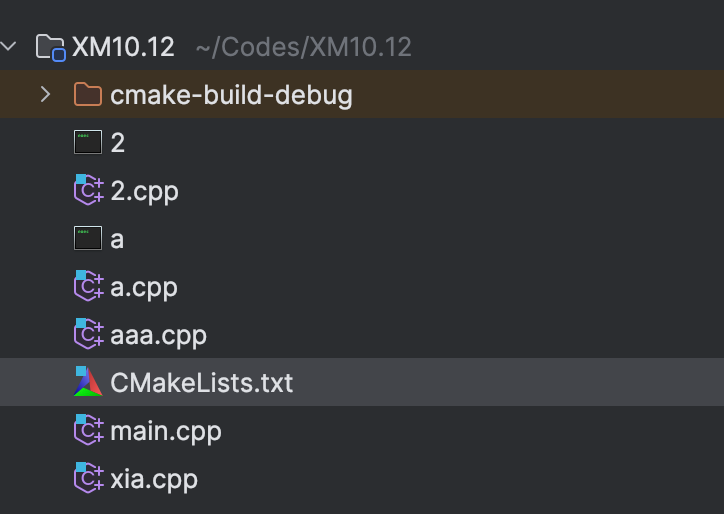This screenshot has width=724, height=514.
Task: Select aaa.cpp in the project tree
Action: point(159,335)
